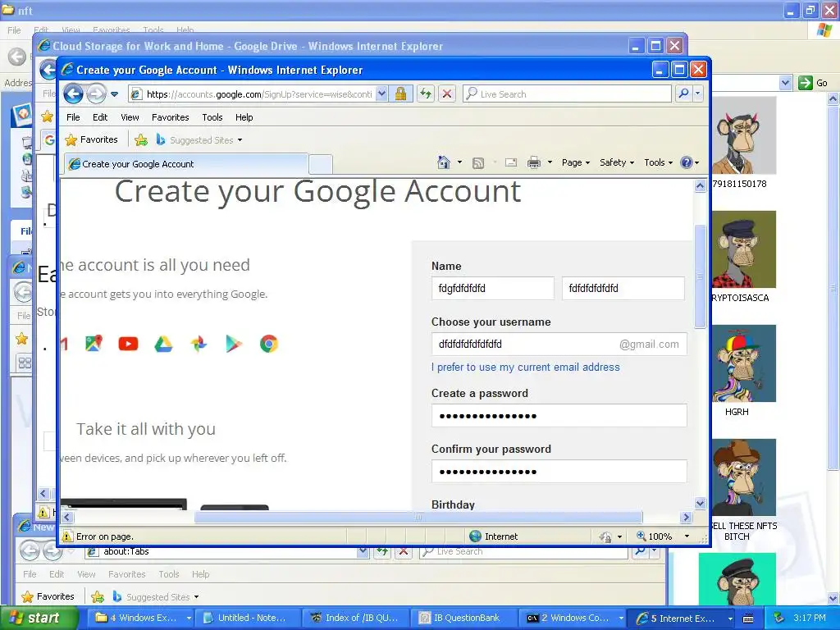Click the Confirm your password field

pos(559,472)
